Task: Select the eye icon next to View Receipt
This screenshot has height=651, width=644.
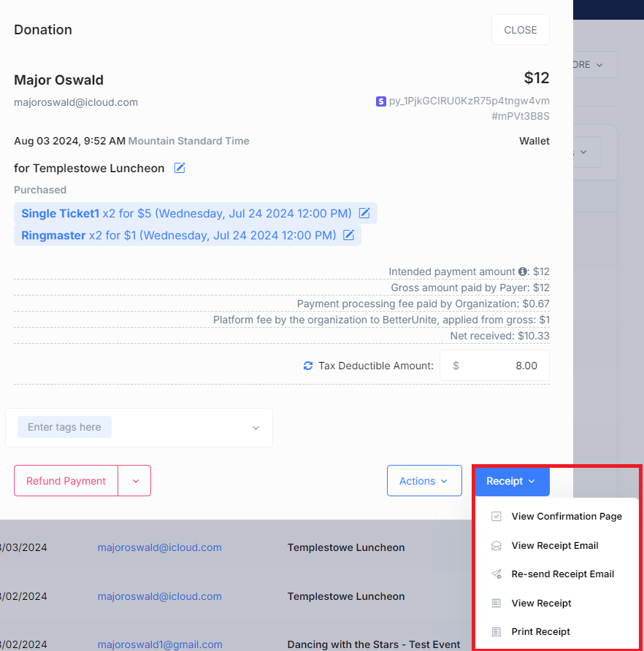Action: click(x=497, y=603)
